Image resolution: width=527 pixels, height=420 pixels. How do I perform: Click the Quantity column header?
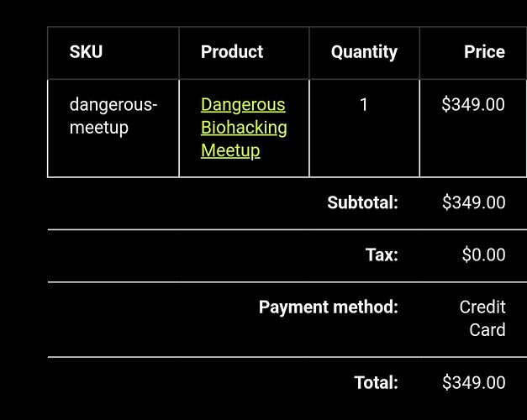coord(364,52)
